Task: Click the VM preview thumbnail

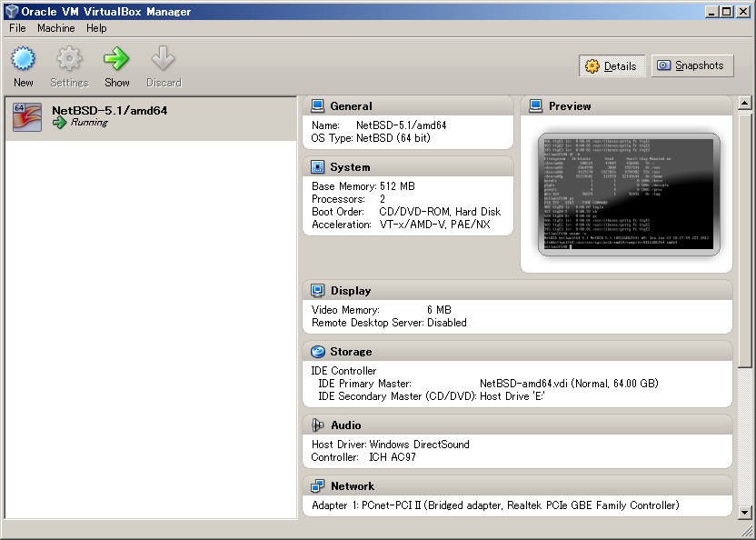Action: click(628, 194)
